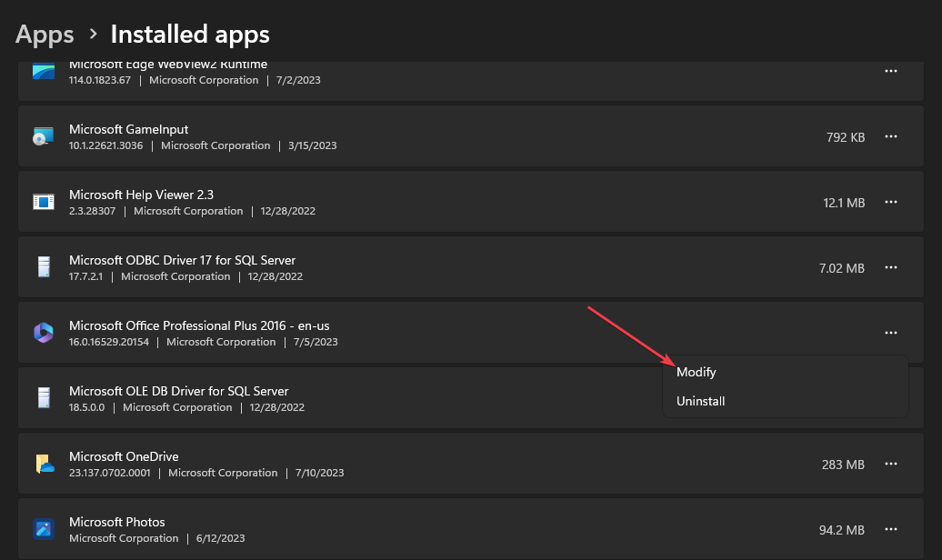Image resolution: width=942 pixels, height=560 pixels.
Task: Click the 3/15/2023 install date
Action: tap(313, 145)
